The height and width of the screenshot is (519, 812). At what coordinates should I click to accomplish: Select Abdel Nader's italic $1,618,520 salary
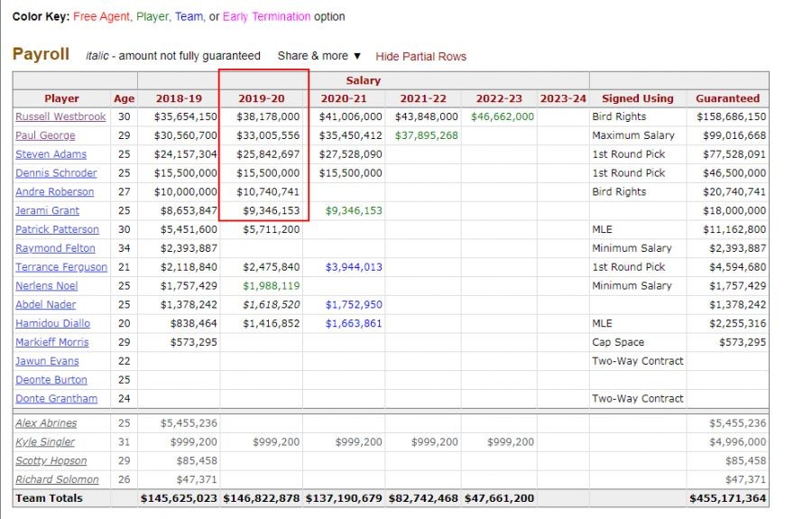tap(272, 304)
